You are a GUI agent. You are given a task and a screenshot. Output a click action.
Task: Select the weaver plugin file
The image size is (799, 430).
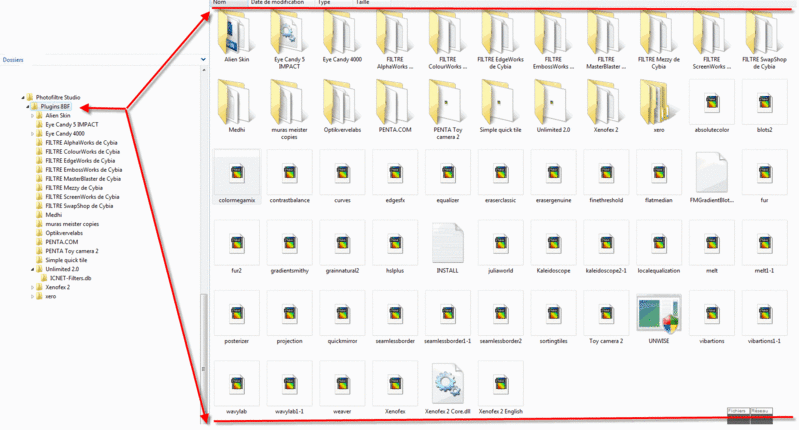(342, 384)
